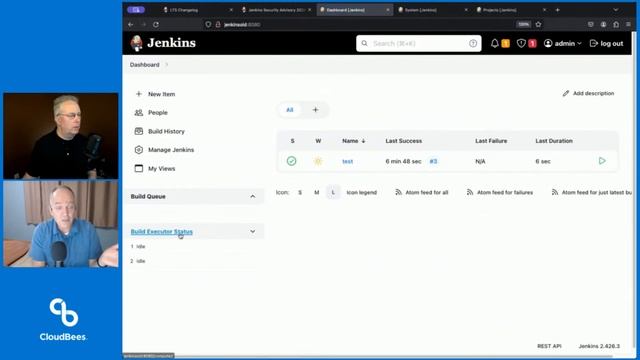Image resolution: width=640 pixels, height=360 pixels.
Task: Toggle Build Executor Status chevron
Action: coord(253,231)
